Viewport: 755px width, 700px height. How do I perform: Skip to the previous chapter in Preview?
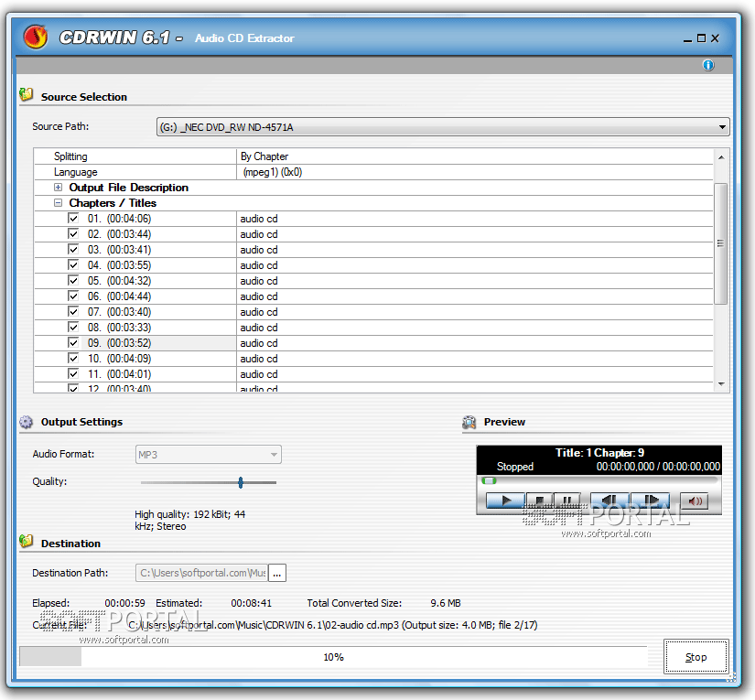click(609, 501)
